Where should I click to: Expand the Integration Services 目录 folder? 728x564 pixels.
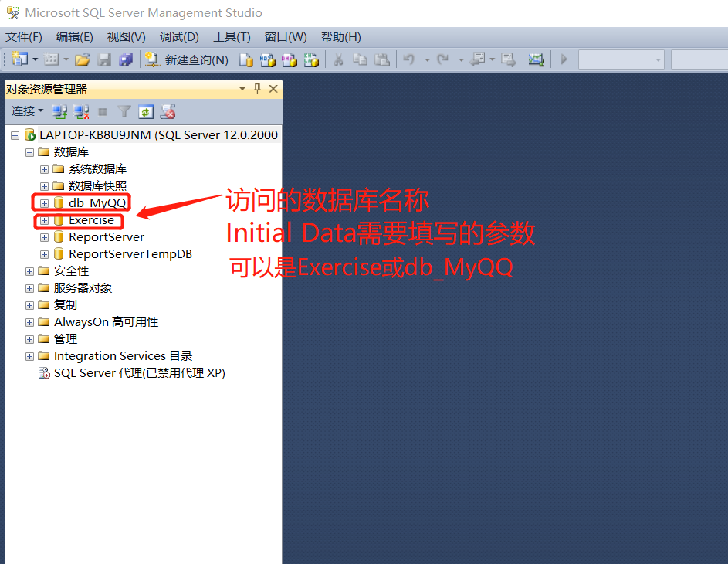(x=29, y=356)
